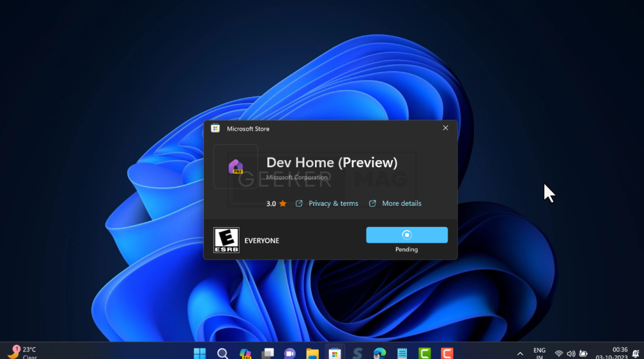Open the Windows Start menu
This screenshot has width=644, height=359.
[200, 353]
